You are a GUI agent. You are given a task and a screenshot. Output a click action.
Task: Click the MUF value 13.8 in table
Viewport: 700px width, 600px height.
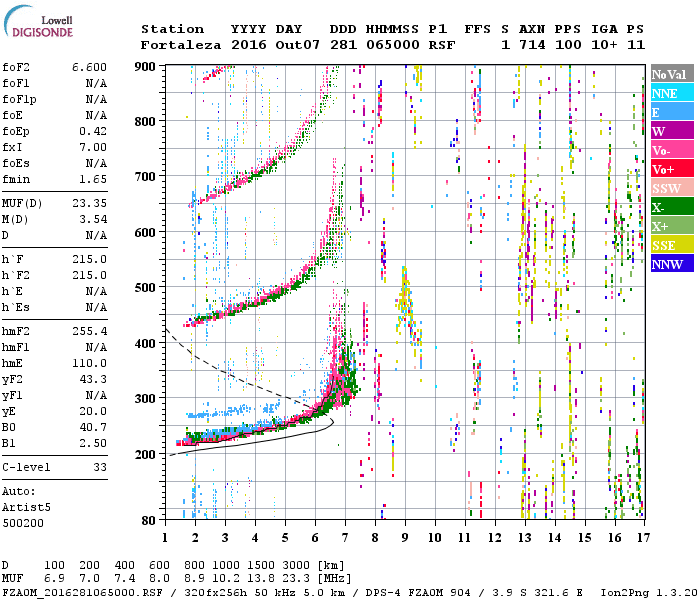tap(261, 579)
